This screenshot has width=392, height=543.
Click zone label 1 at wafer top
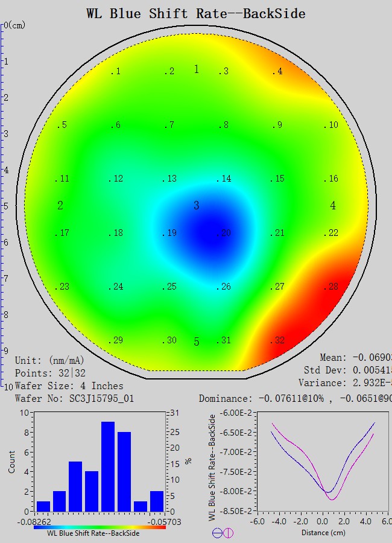click(196, 69)
